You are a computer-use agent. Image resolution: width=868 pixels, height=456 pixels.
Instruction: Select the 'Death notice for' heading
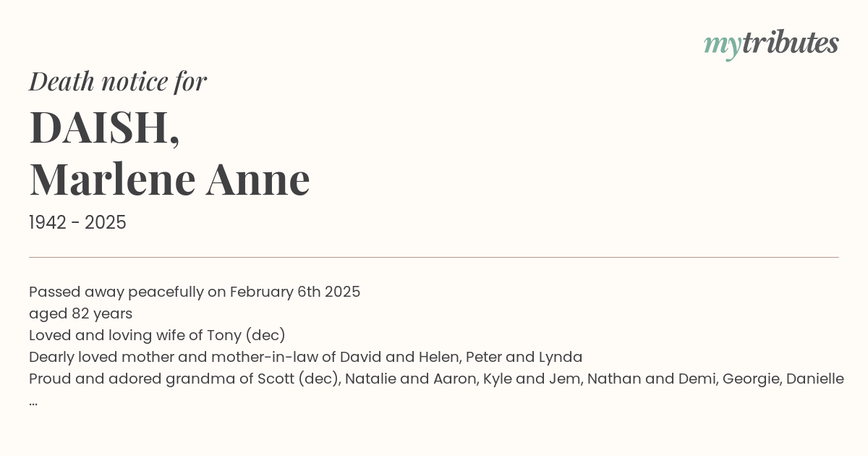click(118, 82)
